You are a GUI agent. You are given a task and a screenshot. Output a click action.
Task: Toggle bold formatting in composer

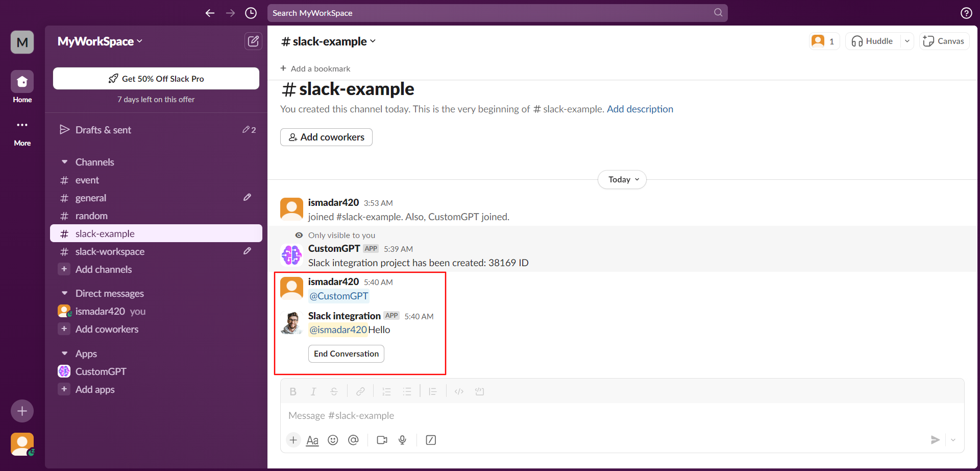coord(293,391)
